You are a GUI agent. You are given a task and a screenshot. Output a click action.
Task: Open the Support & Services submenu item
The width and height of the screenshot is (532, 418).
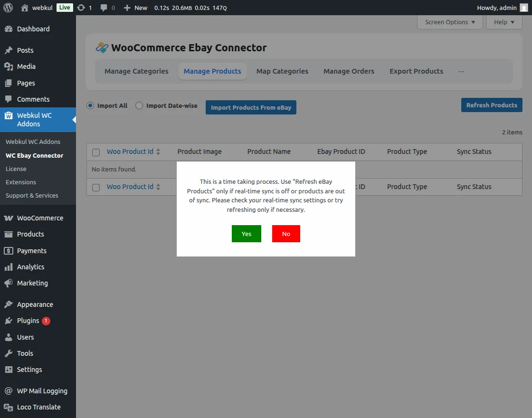(x=32, y=195)
